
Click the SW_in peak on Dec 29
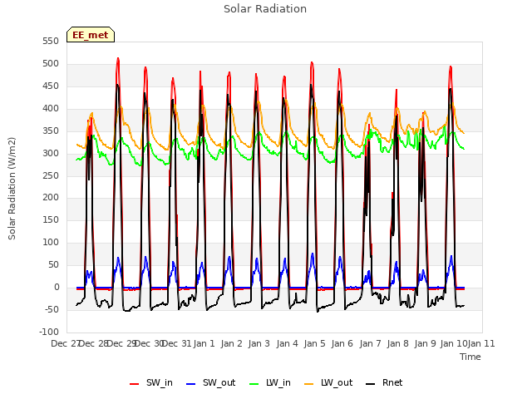(x=118, y=58)
